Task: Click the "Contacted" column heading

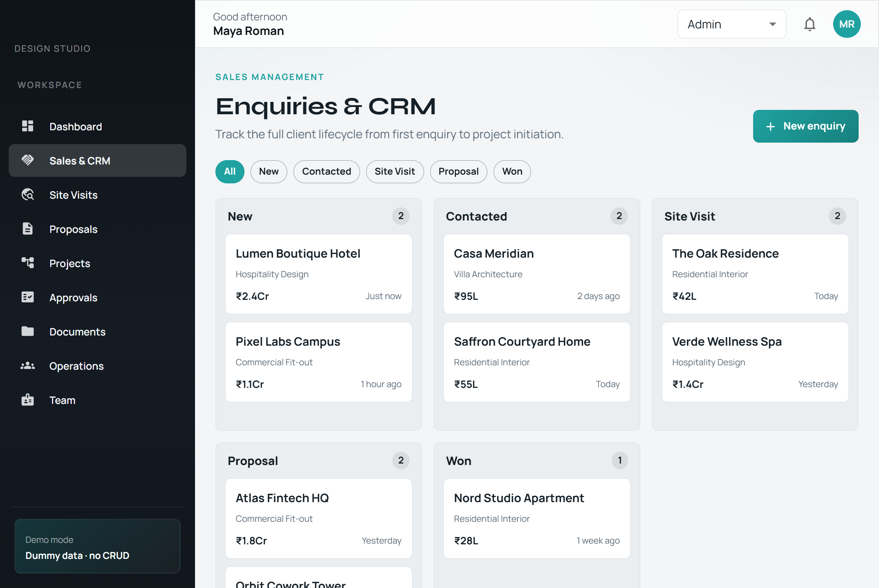Action: (x=476, y=216)
